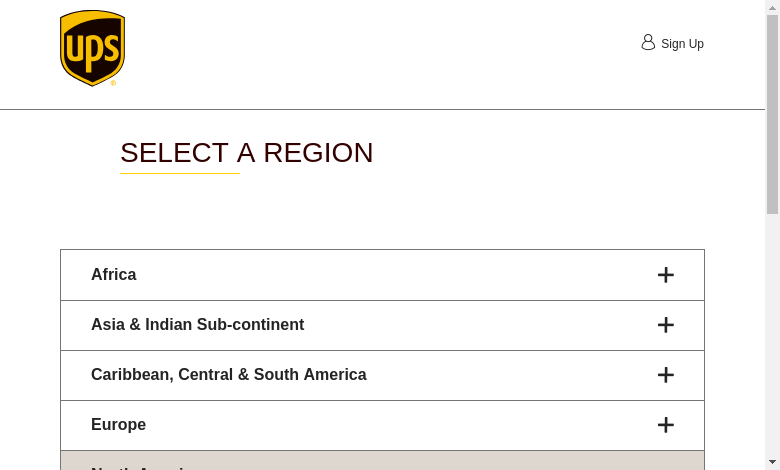Image resolution: width=780 pixels, height=470 pixels.
Task: Click the UPS shield logo
Action: pyautogui.click(x=92, y=48)
